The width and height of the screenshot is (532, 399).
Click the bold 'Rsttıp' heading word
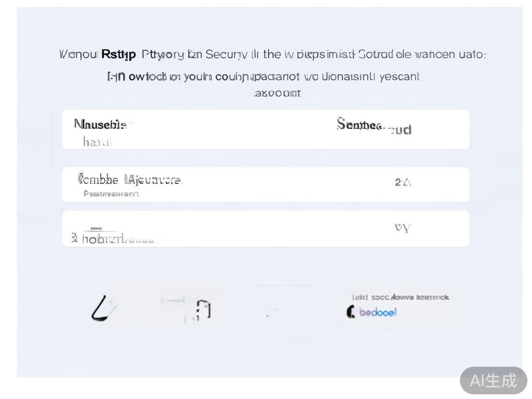pyautogui.click(x=118, y=54)
